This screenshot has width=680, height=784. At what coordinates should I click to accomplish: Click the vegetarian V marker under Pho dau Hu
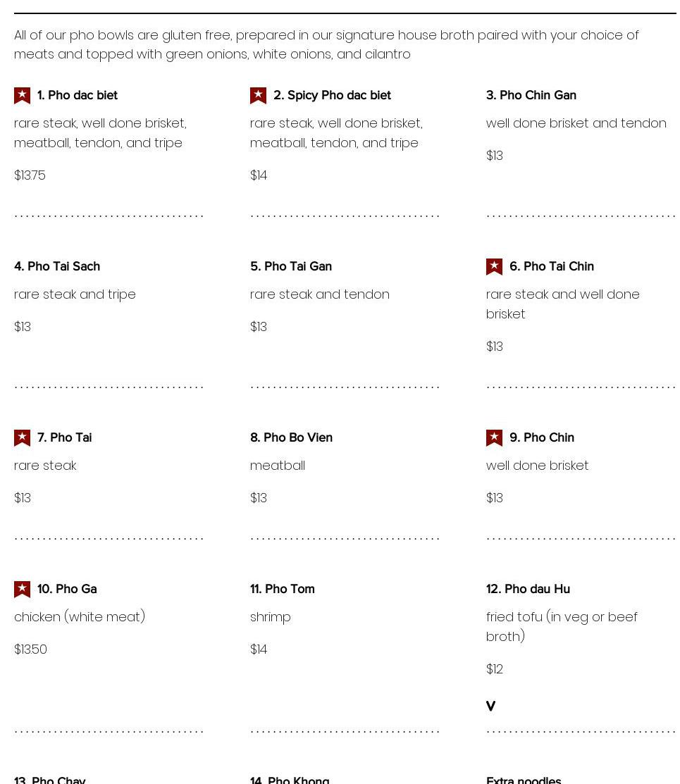(x=490, y=706)
